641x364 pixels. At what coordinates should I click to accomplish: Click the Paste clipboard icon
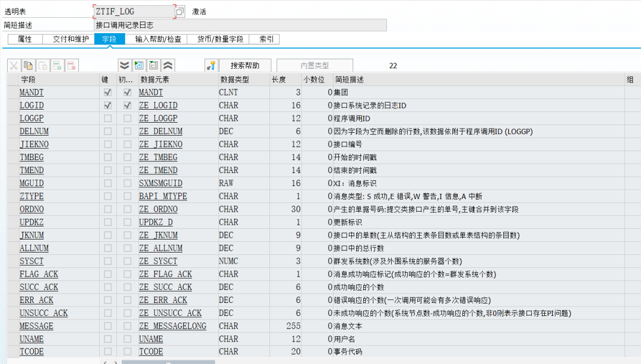[43, 65]
